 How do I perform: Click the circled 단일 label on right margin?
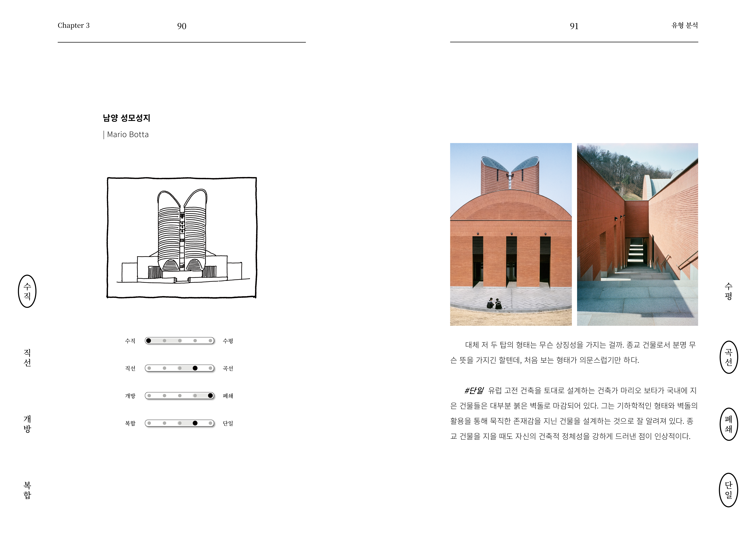(x=728, y=490)
